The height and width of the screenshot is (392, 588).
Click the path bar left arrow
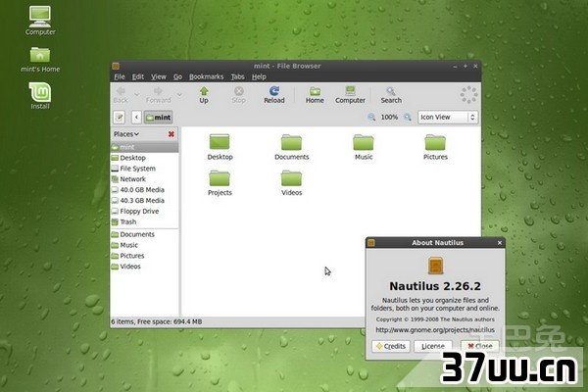[136, 118]
